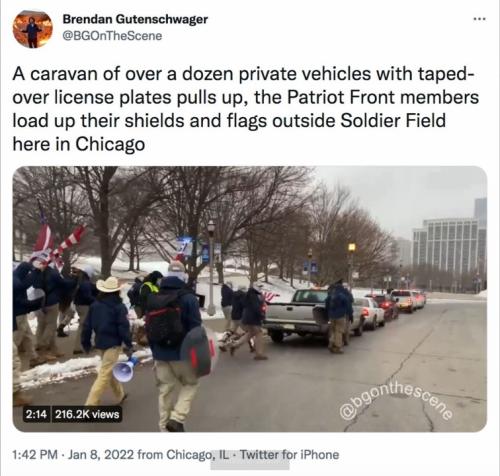Open the Brendan Gutenschwager display name link
This screenshot has height=476, width=500.
coord(135,19)
